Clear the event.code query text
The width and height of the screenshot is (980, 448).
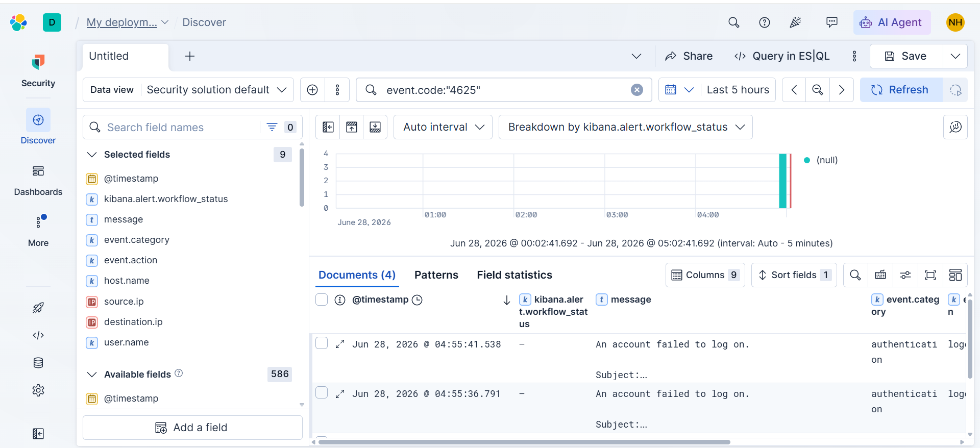pyautogui.click(x=636, y=90)
